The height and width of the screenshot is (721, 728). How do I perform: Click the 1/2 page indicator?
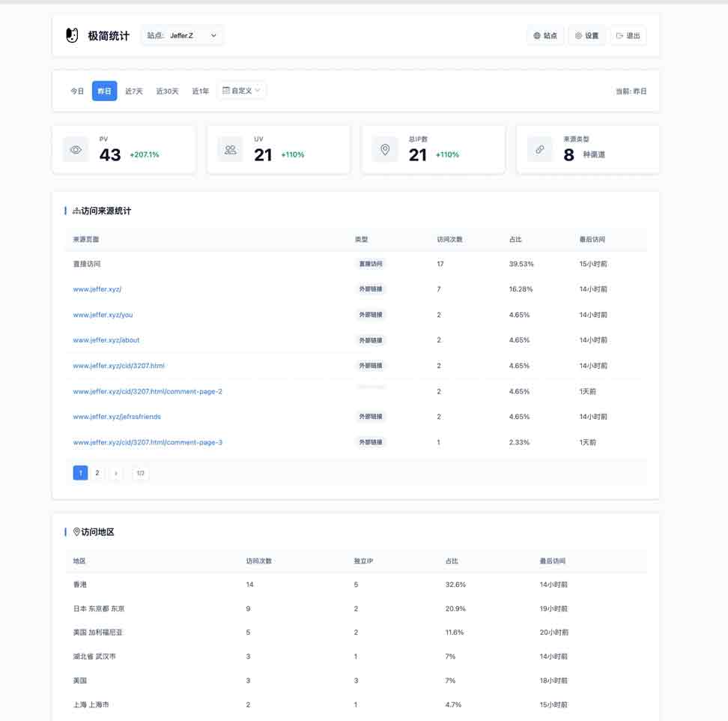tap(140, 473)
